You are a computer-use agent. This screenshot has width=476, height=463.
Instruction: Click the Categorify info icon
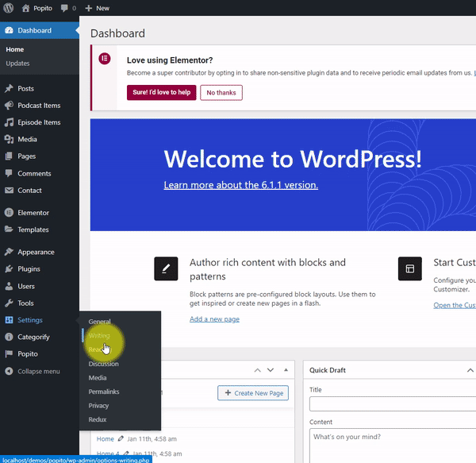(9, 337)
